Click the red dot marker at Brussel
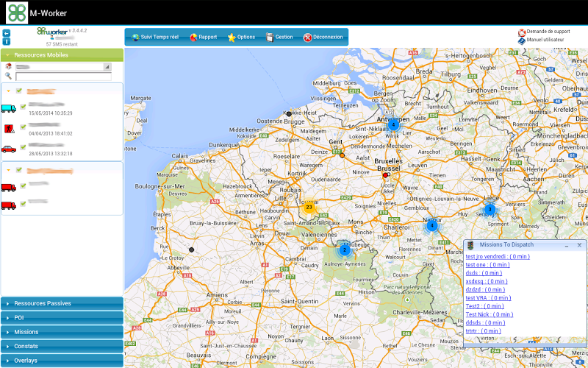This screenshot has height=368, width=588. [x=384, y=175]
